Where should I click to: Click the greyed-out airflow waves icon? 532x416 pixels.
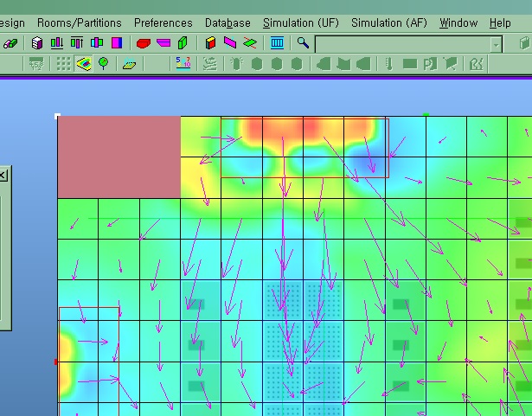[x=209, y=64]
